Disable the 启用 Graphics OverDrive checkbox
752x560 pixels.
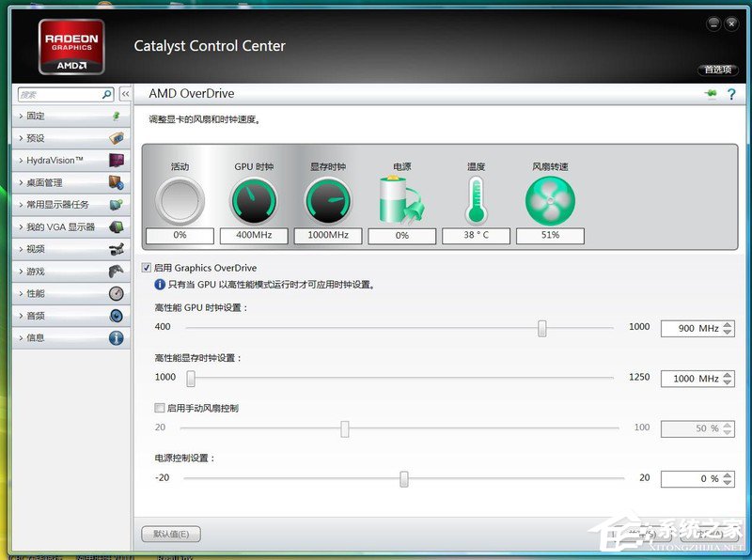pos(147,268)
